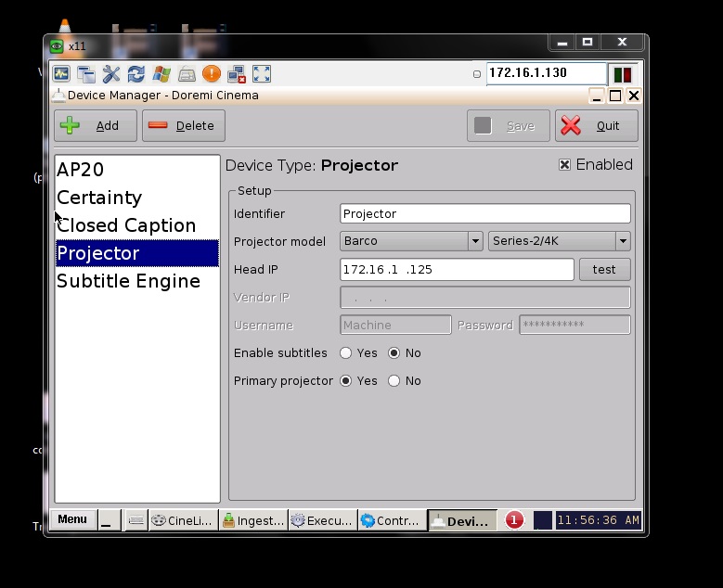Click the keyboard toolbar icon

pos(187,73)
